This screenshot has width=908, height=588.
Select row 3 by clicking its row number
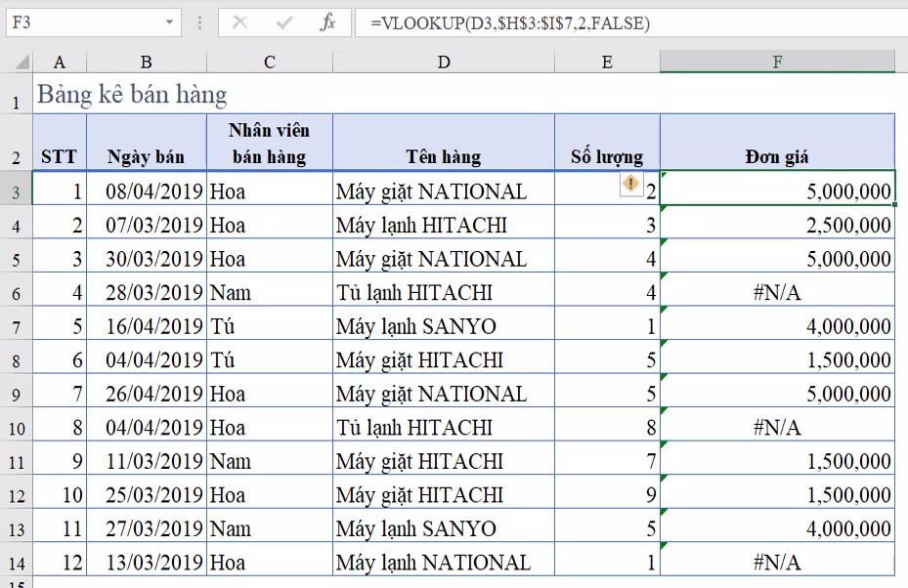[x=18, y=191]
